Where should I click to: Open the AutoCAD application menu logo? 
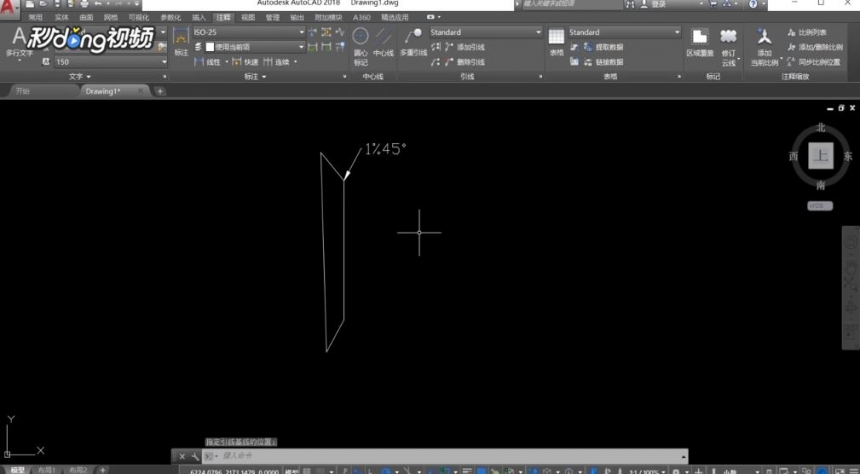9,9
